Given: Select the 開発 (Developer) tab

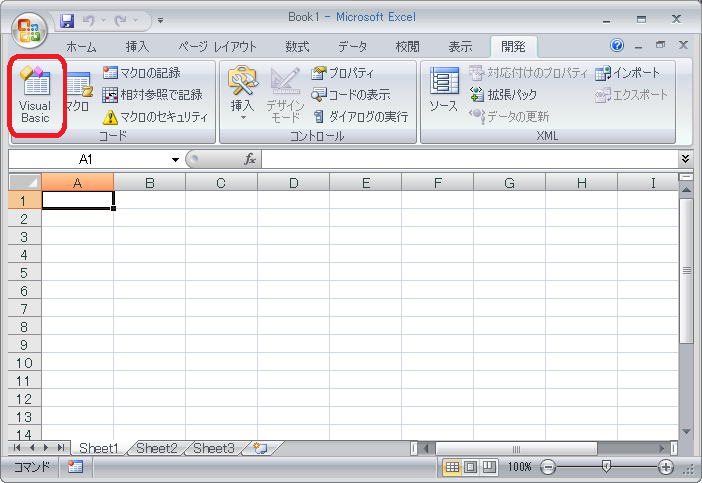Looking at the screenshot, I should [513, 47].
